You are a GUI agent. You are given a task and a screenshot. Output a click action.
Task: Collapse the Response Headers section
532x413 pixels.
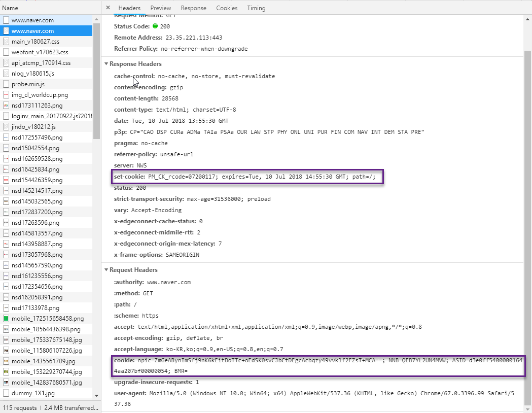point(107,64)
